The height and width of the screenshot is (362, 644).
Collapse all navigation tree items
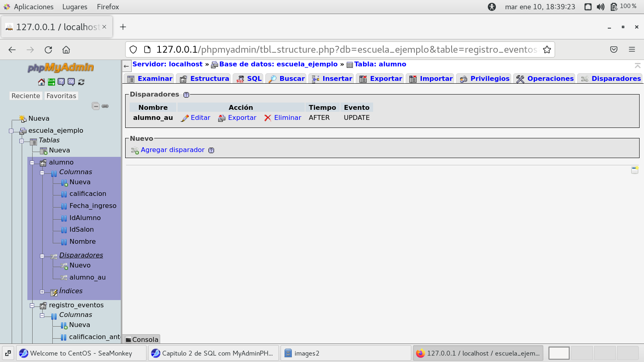coord(95,106)
